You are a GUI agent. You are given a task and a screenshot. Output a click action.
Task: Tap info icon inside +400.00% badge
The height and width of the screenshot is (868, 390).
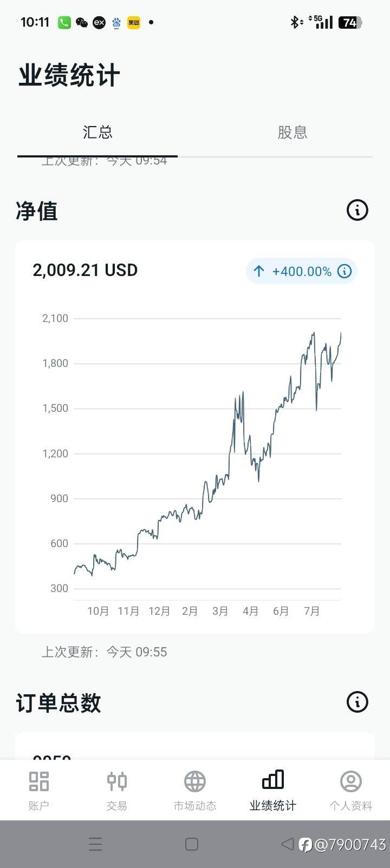click(x=344, y=271)
